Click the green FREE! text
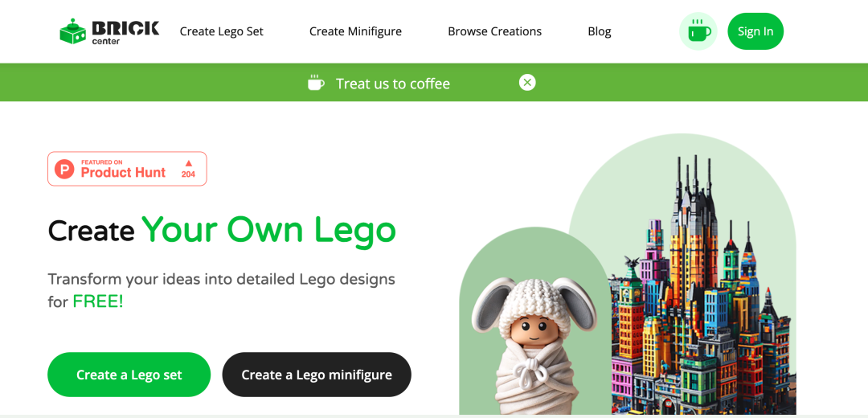Image resolution: width=868 pixels, height=418 pixels. click(x=98, y=302)
